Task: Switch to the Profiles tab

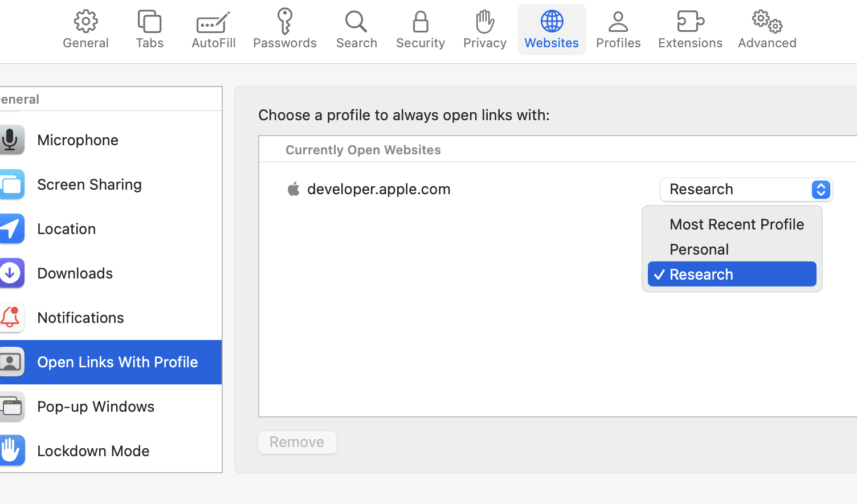Action: [618, 30]
